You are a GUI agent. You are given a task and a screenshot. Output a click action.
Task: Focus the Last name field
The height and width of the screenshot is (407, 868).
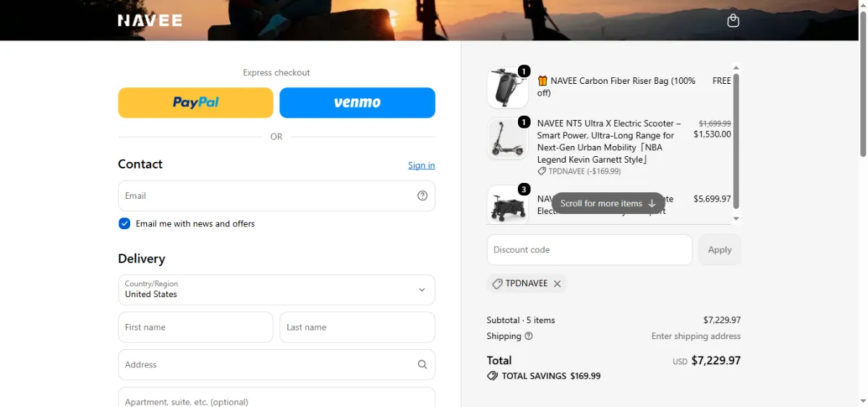click(x=357, y=327)
